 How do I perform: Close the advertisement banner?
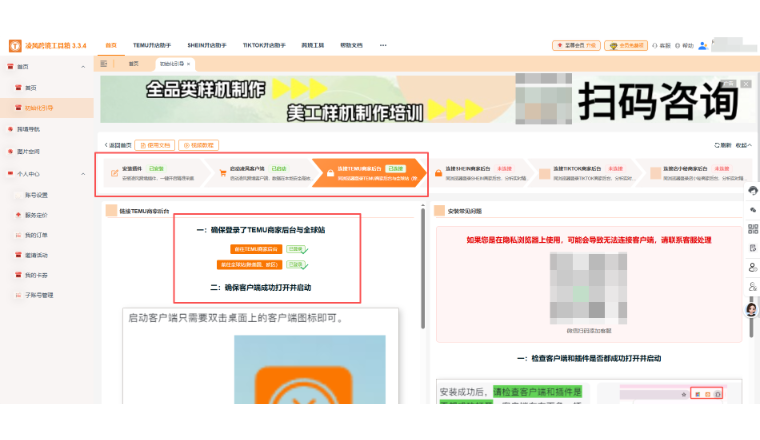pos(746,84)
